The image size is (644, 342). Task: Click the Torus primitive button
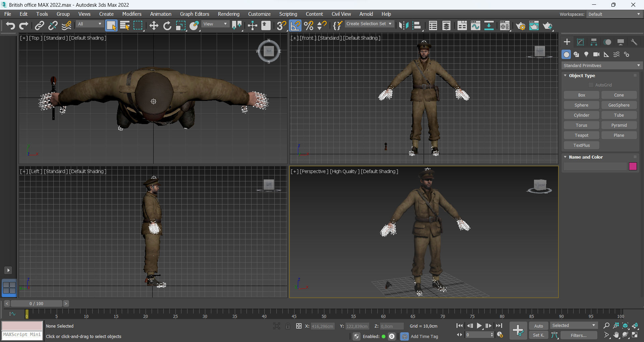click(582, 125)
